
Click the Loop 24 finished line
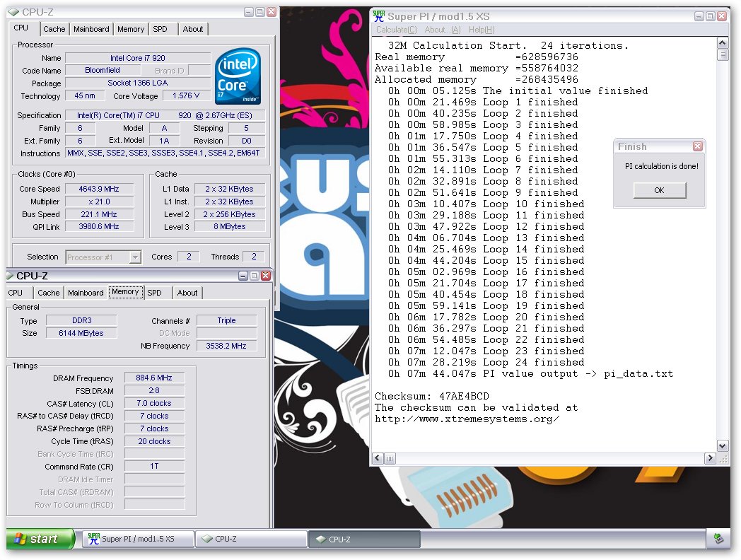486,362
